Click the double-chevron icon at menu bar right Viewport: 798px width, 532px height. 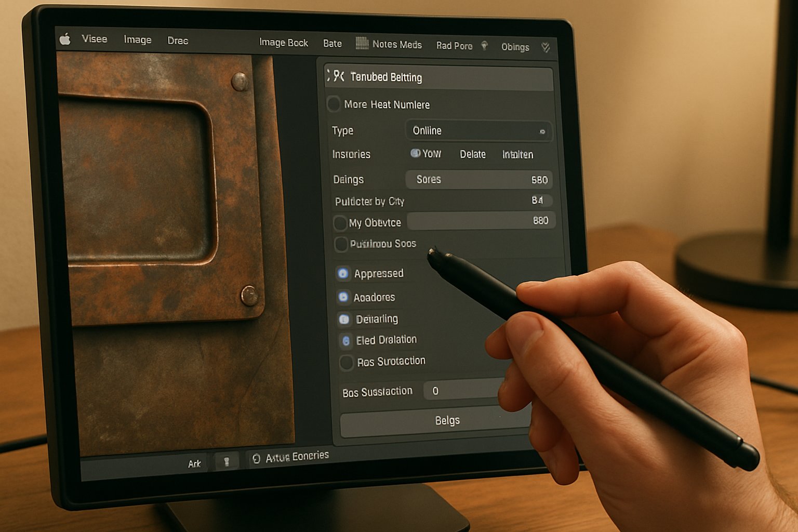coord(544,47)
